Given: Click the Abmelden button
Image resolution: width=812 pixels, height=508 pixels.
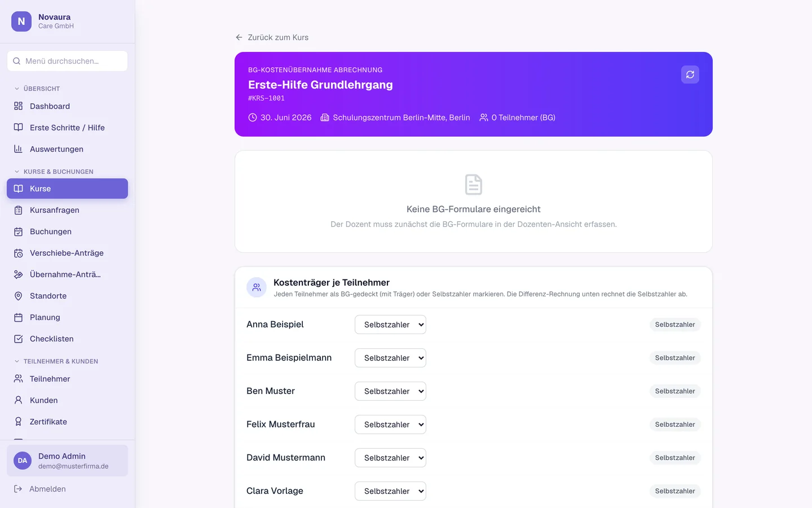Looking at the screenshot, I should pos(67,489).
